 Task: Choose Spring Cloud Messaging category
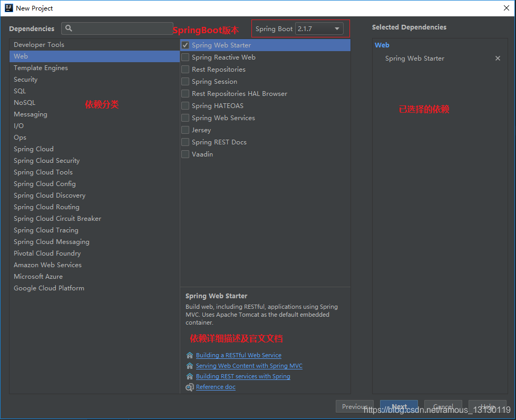94,242
